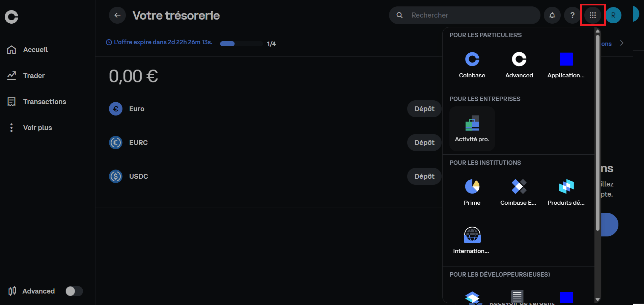Launch Prime under institutions

tap(472, 191)
